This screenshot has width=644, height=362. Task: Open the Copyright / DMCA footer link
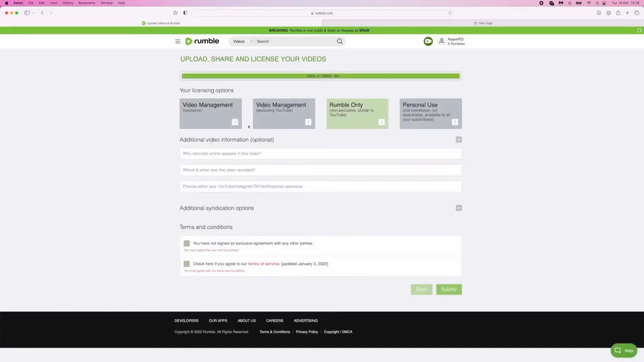tap(338, 332)
